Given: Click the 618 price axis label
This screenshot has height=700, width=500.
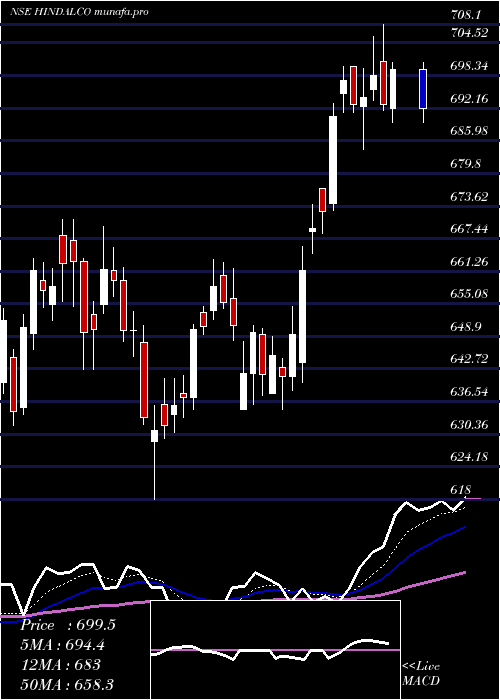Looking at the screenshot, I should point(460,490).
